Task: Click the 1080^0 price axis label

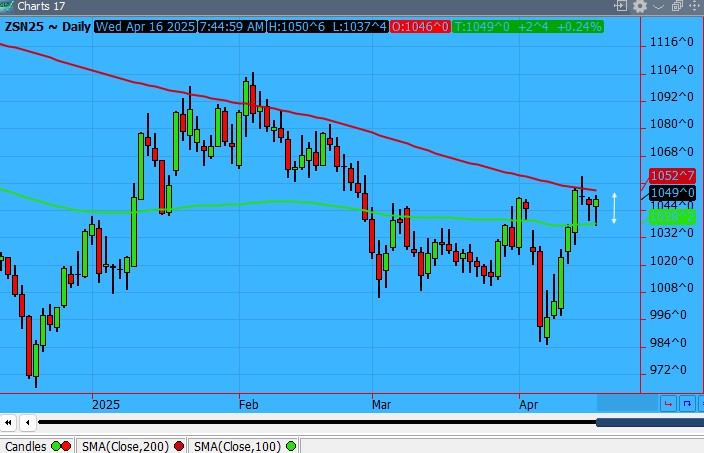Action: coord(672,123)
